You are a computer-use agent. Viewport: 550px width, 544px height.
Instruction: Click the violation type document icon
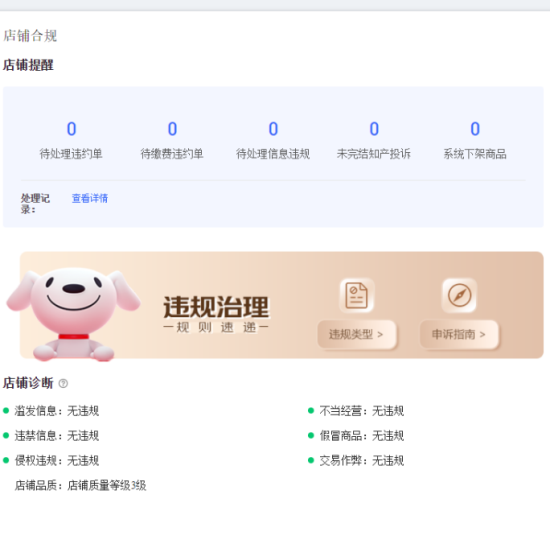[356, 295]
